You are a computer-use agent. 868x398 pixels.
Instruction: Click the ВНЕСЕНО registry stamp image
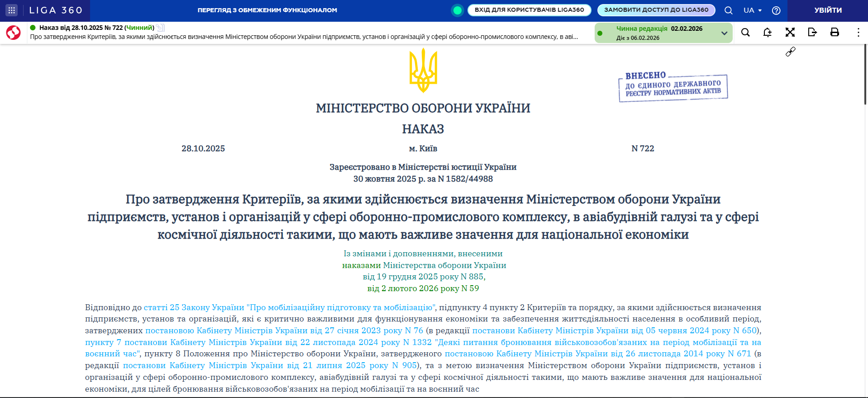point(673,86)
